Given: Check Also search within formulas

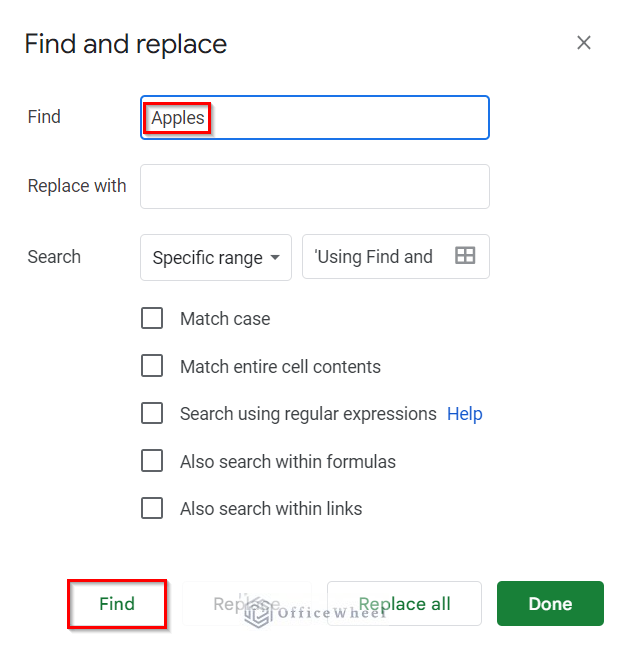Looking at the screenshot, I should click(x=152, y=461).
